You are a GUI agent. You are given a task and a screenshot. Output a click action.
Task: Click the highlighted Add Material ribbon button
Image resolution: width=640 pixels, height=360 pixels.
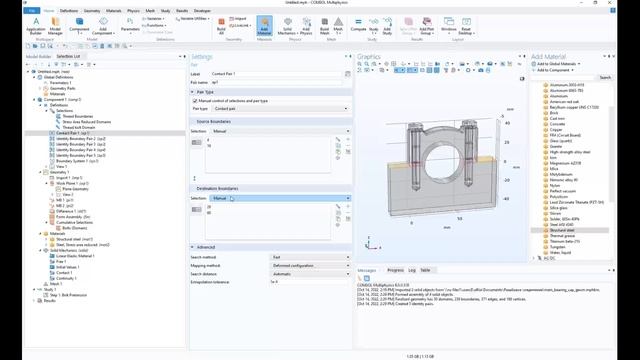264,26
